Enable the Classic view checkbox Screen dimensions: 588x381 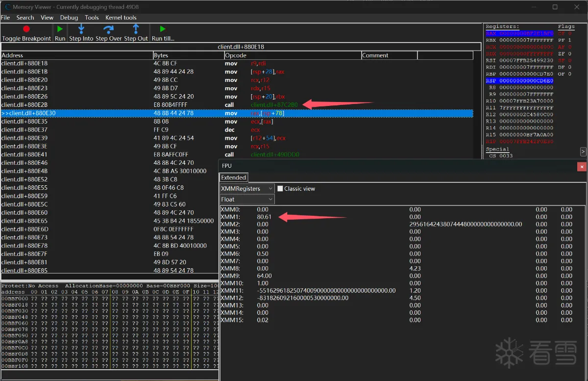(280, 189)
